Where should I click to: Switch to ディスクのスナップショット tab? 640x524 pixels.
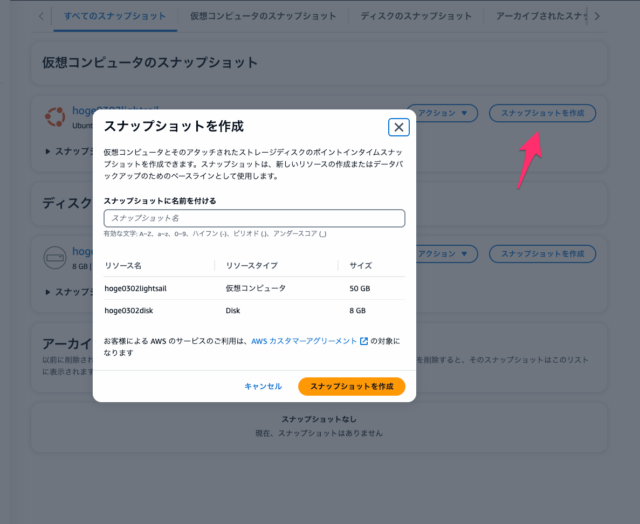(x=416, y=16)
